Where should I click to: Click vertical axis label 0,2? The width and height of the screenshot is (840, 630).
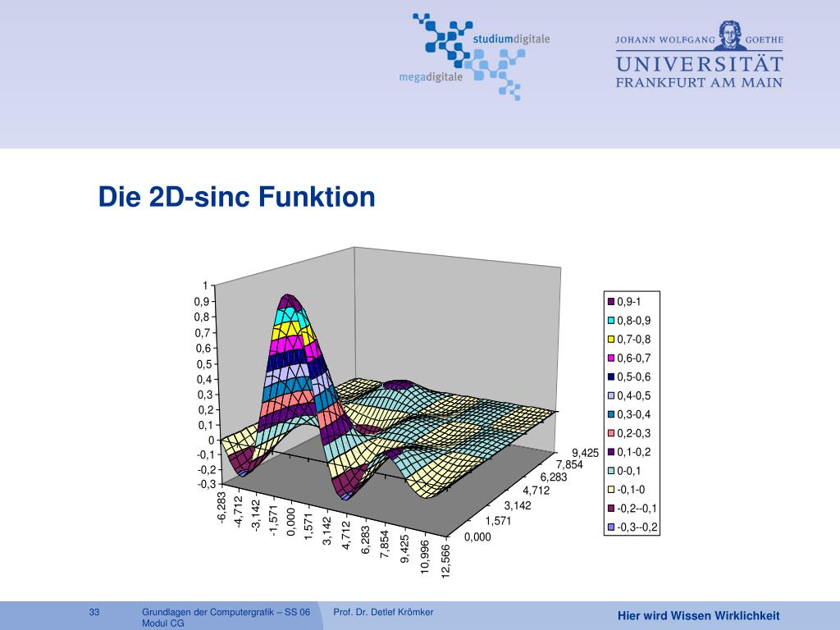pos(206,410)
